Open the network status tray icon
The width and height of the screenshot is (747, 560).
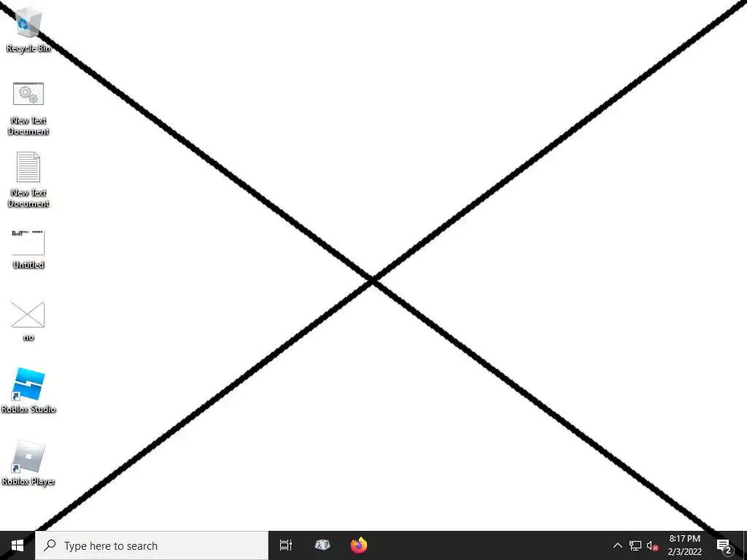pyautogui.click(x=635, y=545)
